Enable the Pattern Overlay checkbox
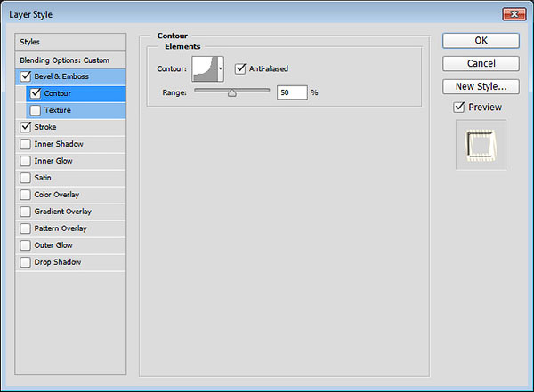This screenshot has width=534, height=392. 26,228
